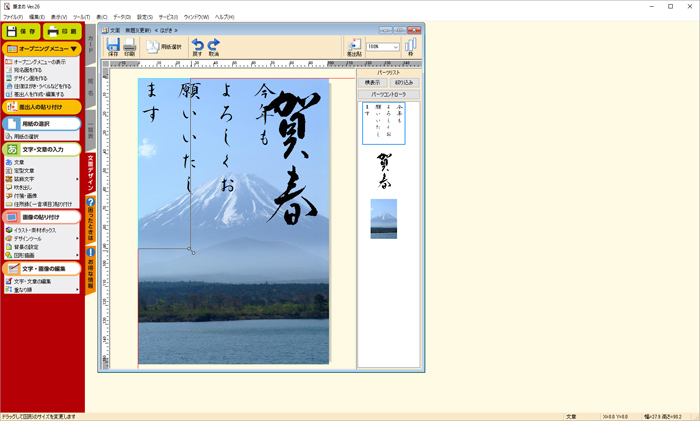The height and width of the screenshot is (421, 700).
Task: Open 用紙選択 paper selection in toolbar
Action: point(165,46)
